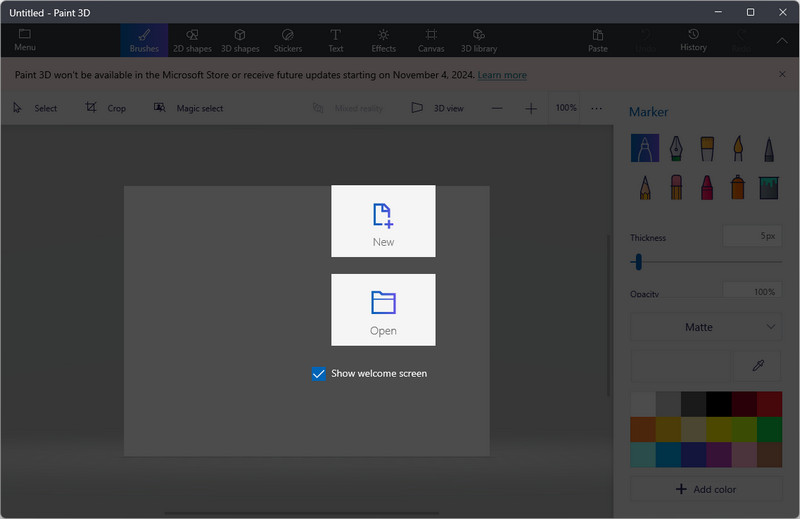Create a new file with New
The width and height of the screenshot is (800, 519).
pos(383,221)
